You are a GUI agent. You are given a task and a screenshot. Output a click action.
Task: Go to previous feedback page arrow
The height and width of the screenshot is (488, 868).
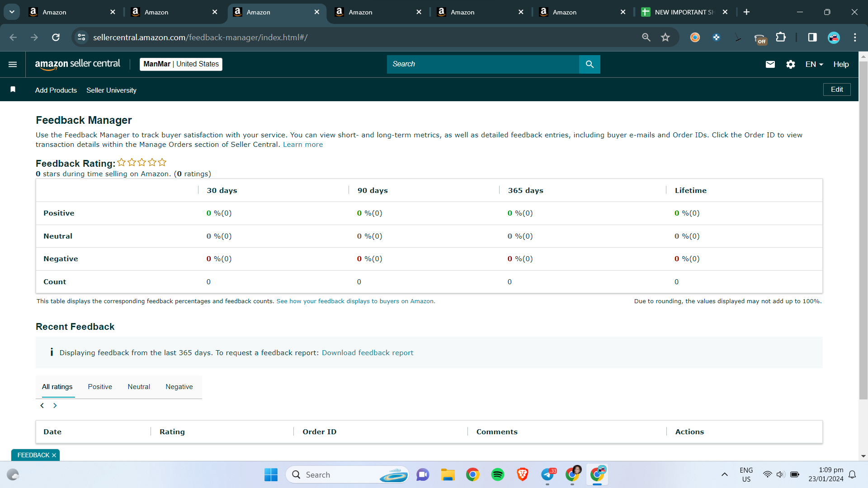(x=42, y=405)
